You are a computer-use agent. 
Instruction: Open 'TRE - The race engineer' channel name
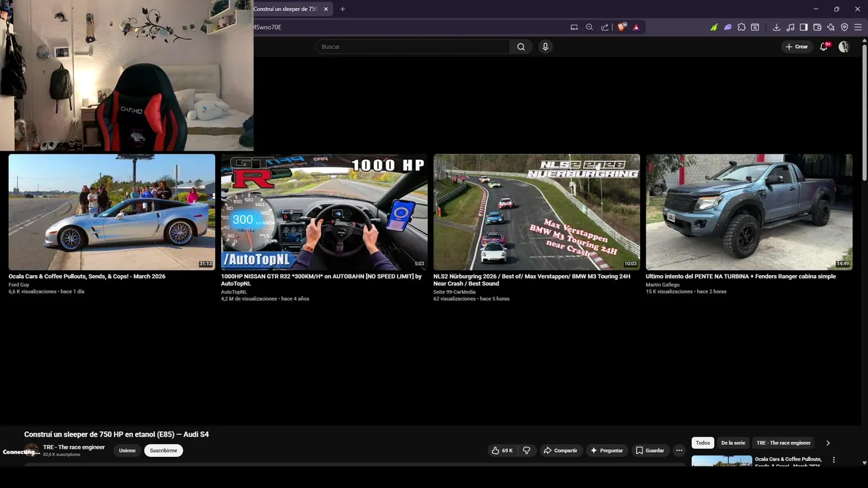74,447
